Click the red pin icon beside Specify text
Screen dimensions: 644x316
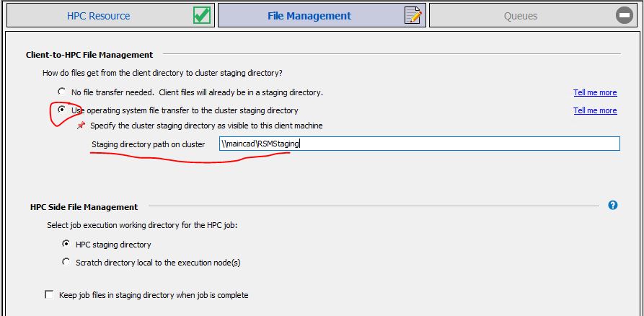click(81, 126)
